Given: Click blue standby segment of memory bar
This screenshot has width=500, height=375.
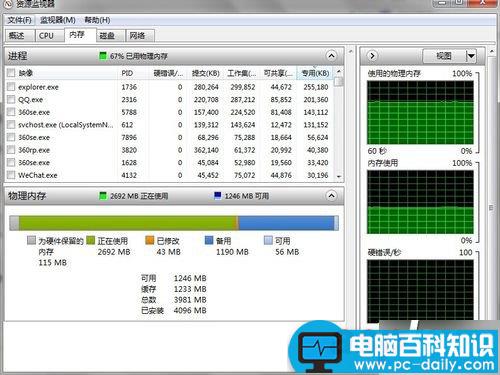Looking at the screenshot, I should pos(286,223).
